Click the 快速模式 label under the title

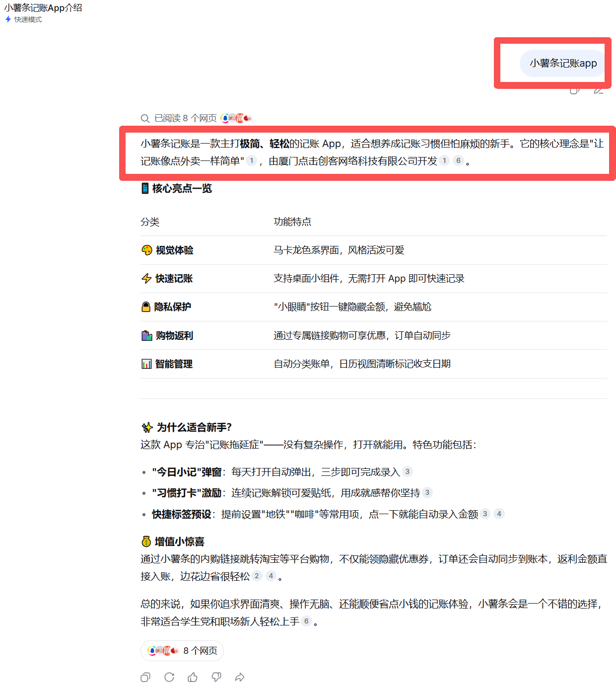click(x=28, y=19)
